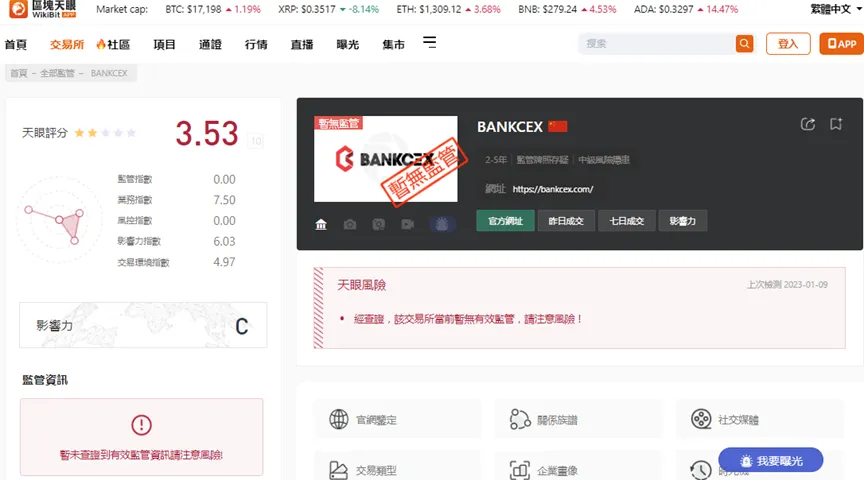Screen dimensions: 864x480
Task: Click the 影響力 C rating card
Action: (143, 325)
